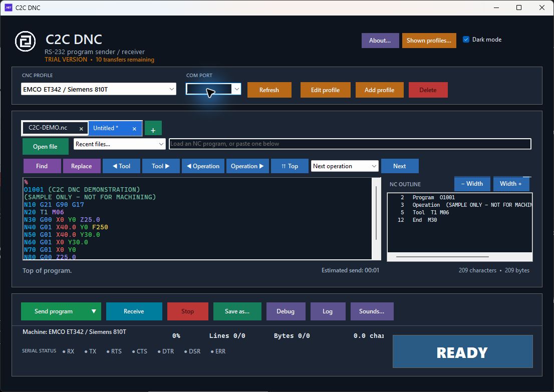Select End M30 outline row
Screen dimensions: 554x392
click(x=459, y=220)
